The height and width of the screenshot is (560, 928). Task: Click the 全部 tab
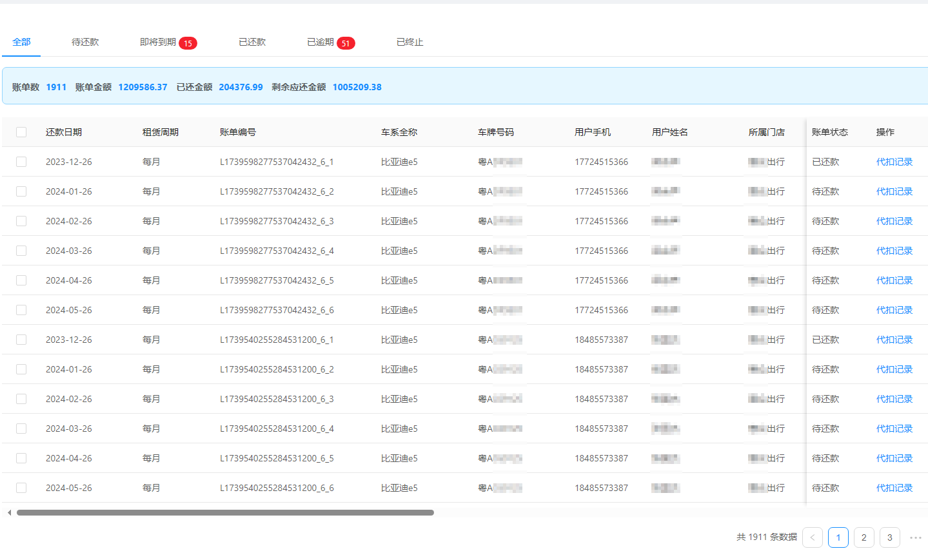point(21,42)
